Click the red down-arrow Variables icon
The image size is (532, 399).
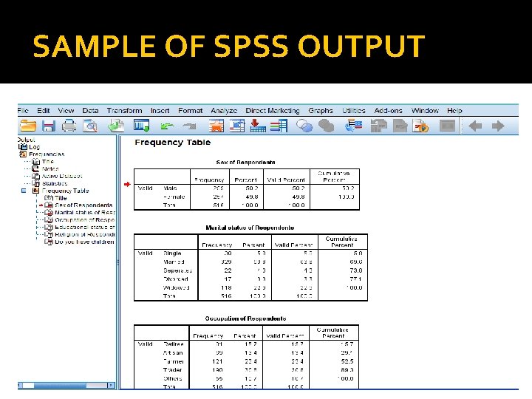tap(258, 126)
